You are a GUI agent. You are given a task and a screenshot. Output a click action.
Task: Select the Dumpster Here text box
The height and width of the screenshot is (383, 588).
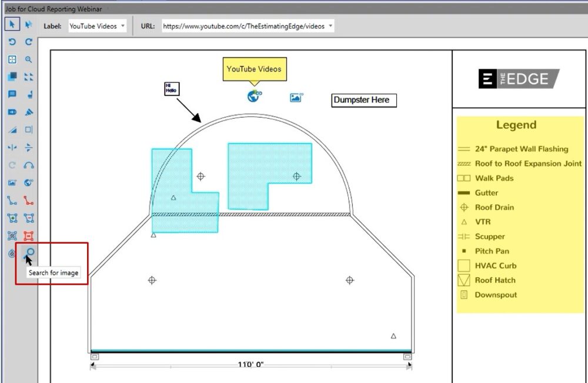[x=363, y=101]
